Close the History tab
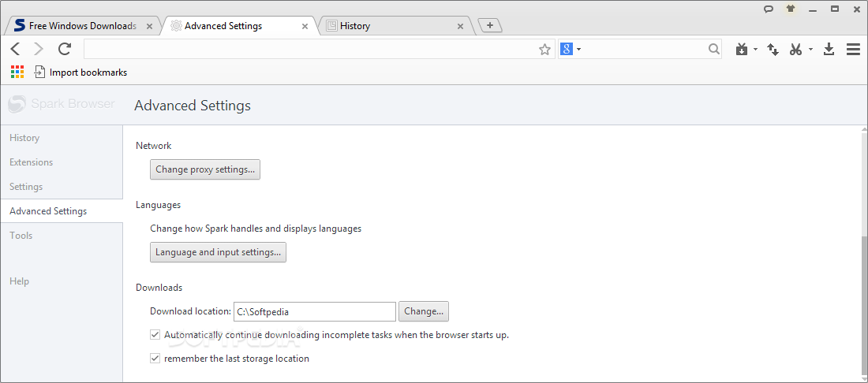This screenshot has width=868, height=383. coord(461,26)
